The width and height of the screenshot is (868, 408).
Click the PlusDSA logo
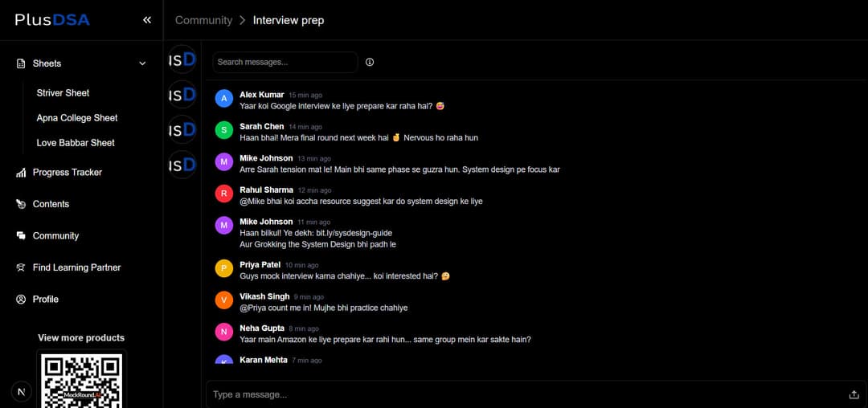tap(52, 20)
